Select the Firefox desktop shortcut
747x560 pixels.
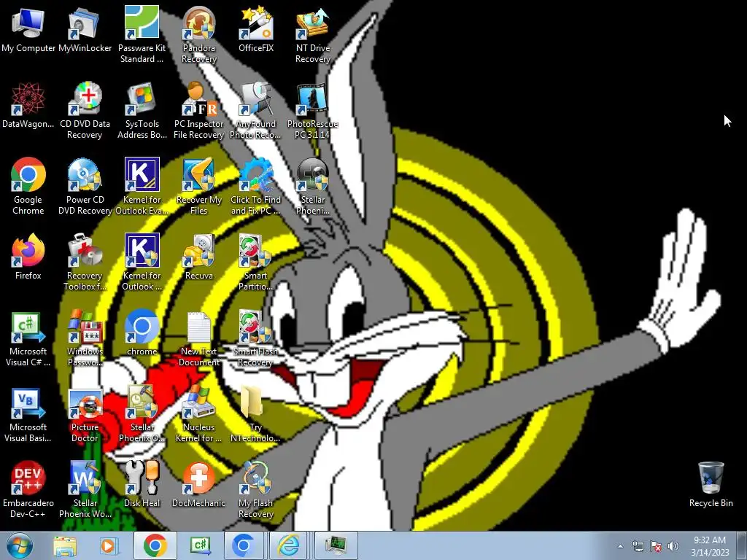[28, 257]
